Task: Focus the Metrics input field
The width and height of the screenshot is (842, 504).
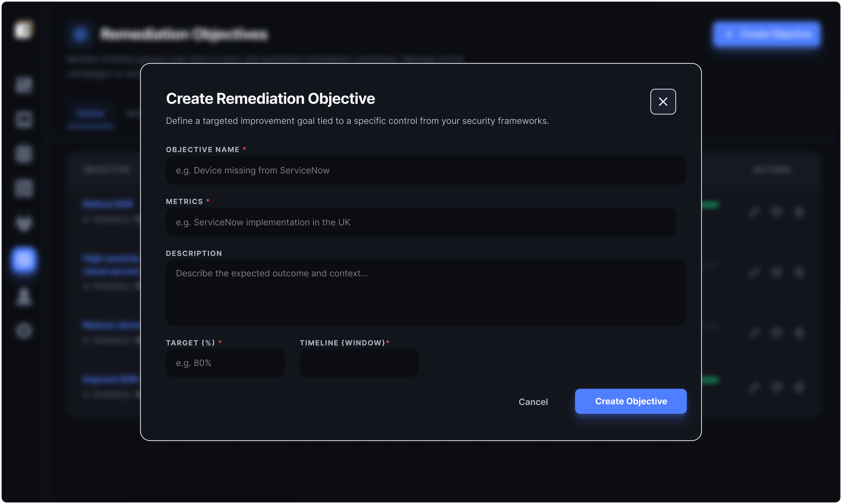Action: (x=420, y=222)
